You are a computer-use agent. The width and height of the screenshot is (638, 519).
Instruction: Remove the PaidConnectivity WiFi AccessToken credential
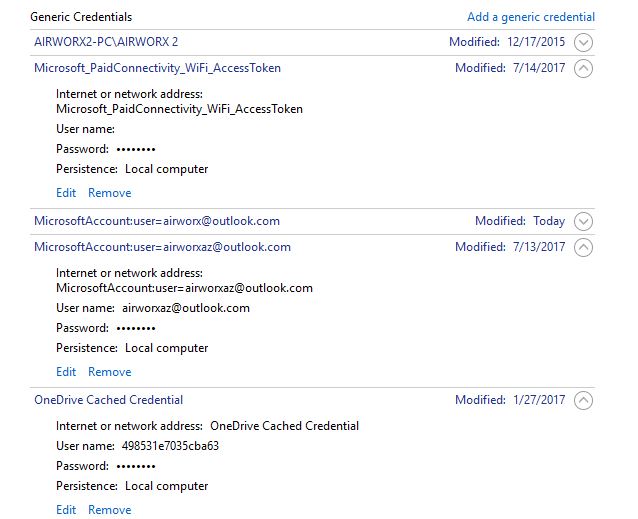tap(109, 193)
